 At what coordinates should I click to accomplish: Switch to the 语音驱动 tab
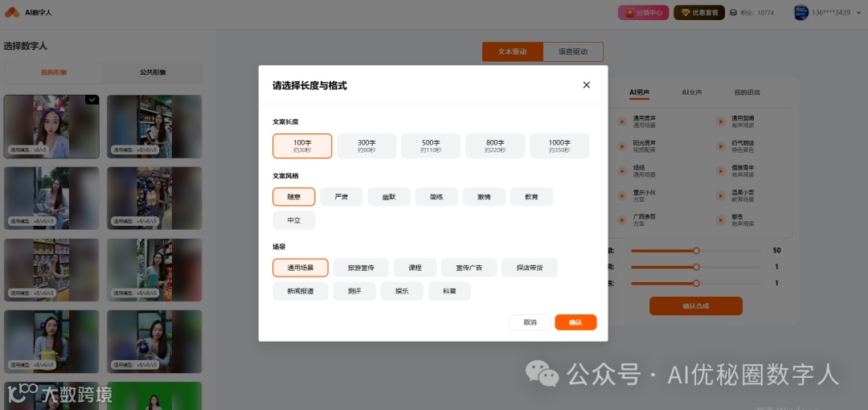point(573,51)
